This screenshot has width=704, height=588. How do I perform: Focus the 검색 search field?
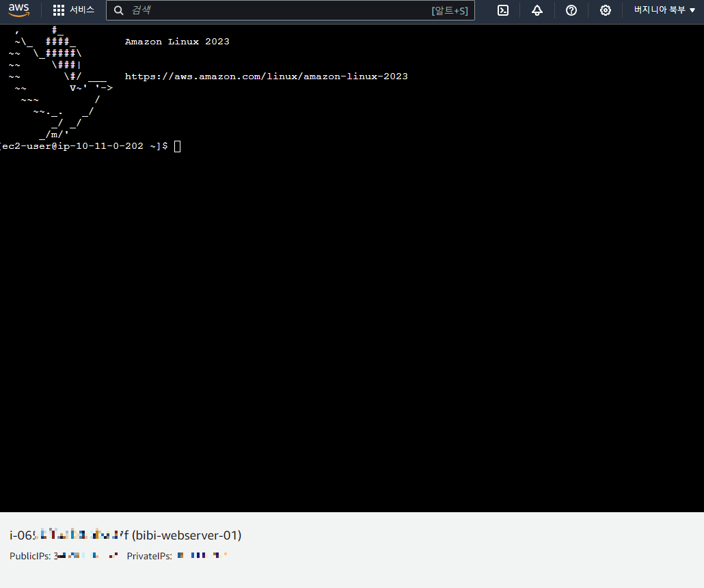point(290,10)
